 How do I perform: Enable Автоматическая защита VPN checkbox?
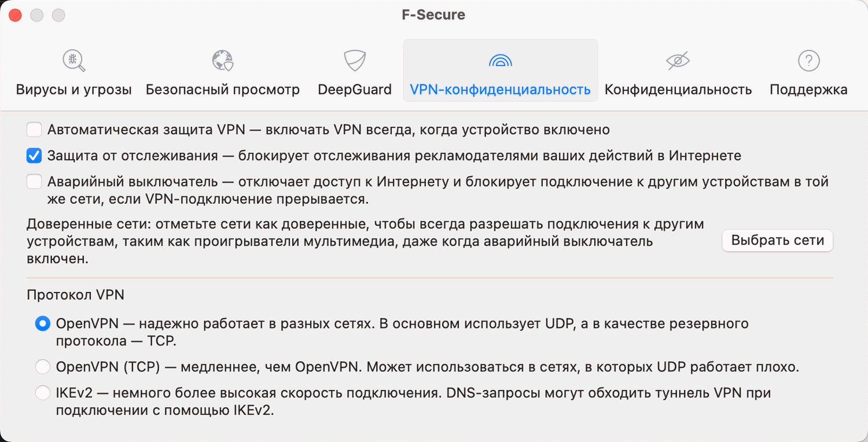pyautogui.click(x=34, y=130)
